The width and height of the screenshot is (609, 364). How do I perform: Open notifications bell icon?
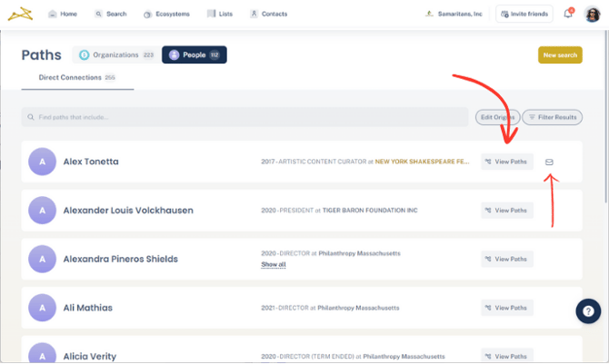(x=568, y=14)
